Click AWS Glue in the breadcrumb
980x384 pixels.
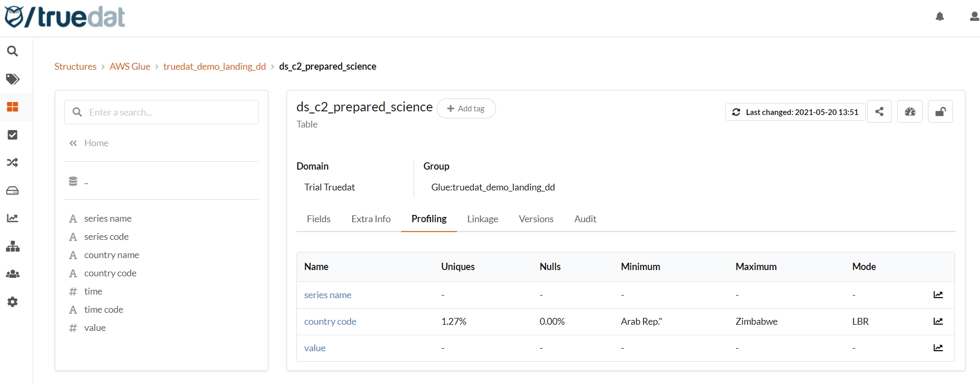click(x=130, y=67)
